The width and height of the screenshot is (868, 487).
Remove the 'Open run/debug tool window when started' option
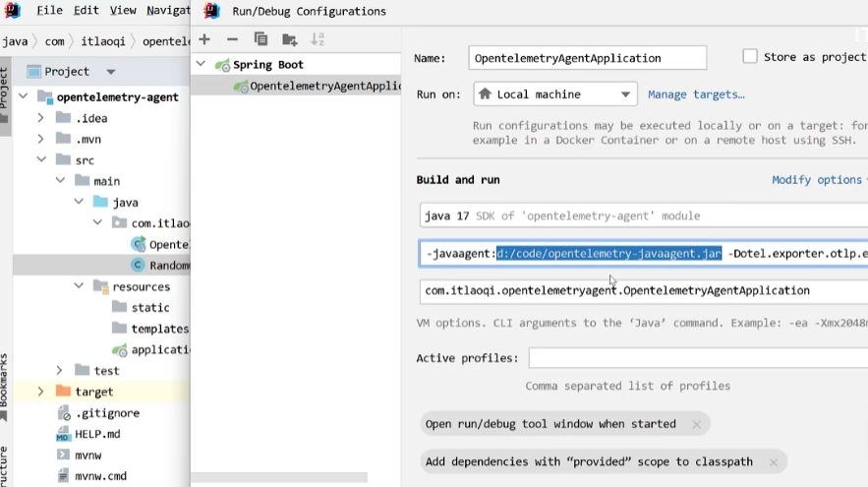pyautogui.click(x=696, y=424)
